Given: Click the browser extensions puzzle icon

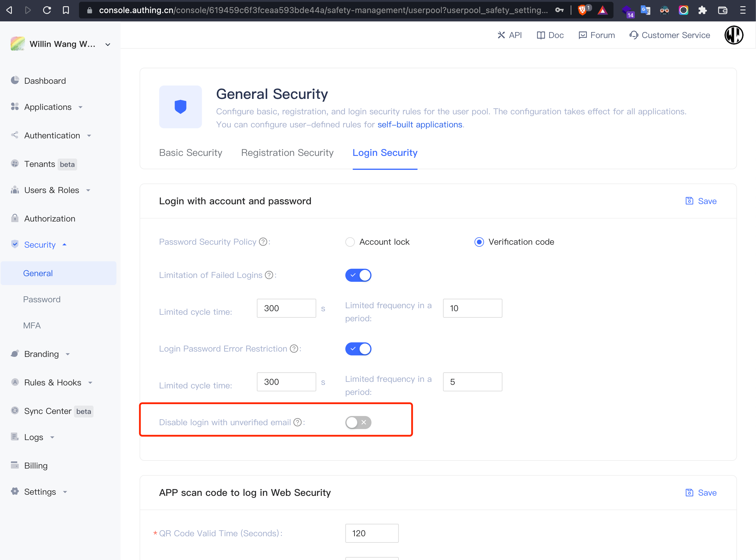Looking at the screenshot, I should click(703, 10).
